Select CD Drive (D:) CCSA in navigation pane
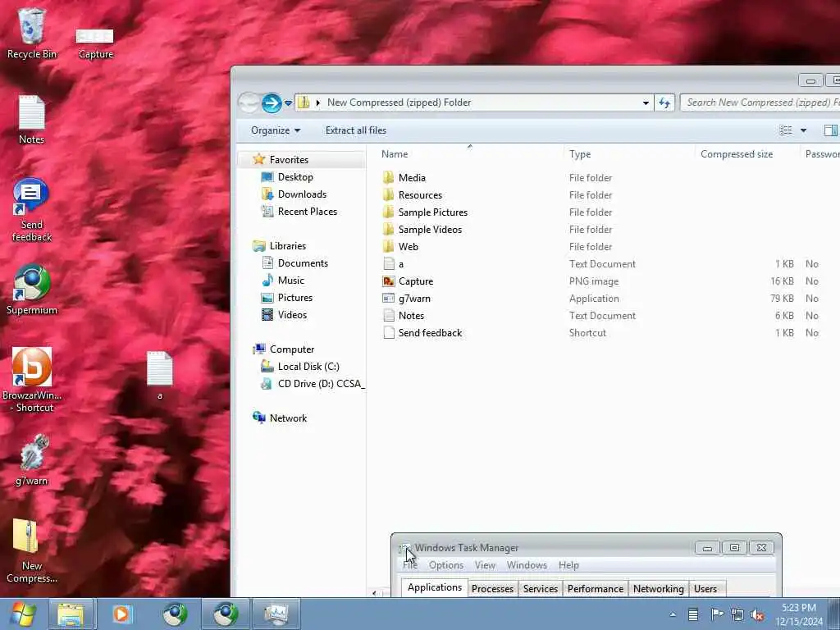Viewport: 840px width, 630px height. coord(321,384)
